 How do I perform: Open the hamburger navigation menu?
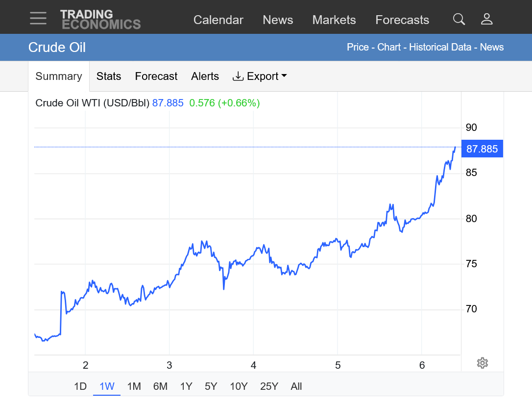point(38,19)
